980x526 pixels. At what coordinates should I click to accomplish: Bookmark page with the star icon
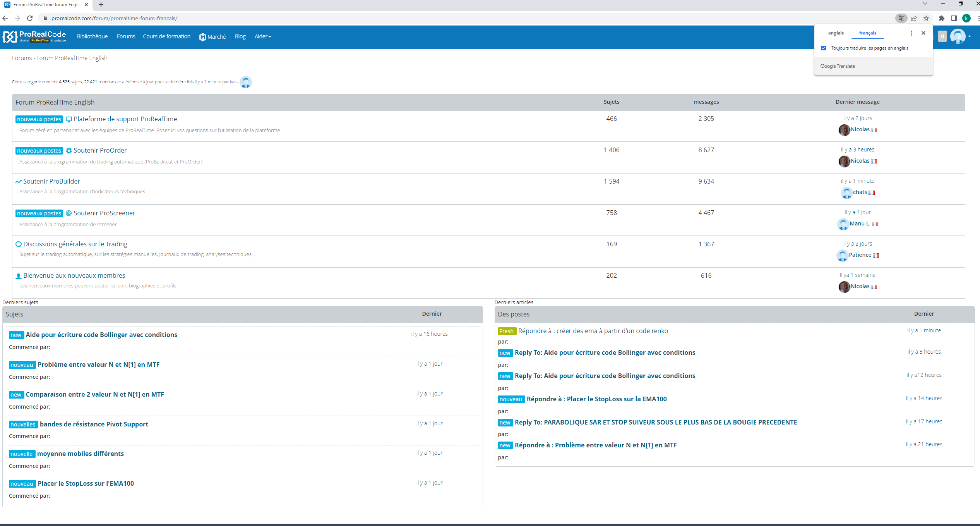point(926,18)
